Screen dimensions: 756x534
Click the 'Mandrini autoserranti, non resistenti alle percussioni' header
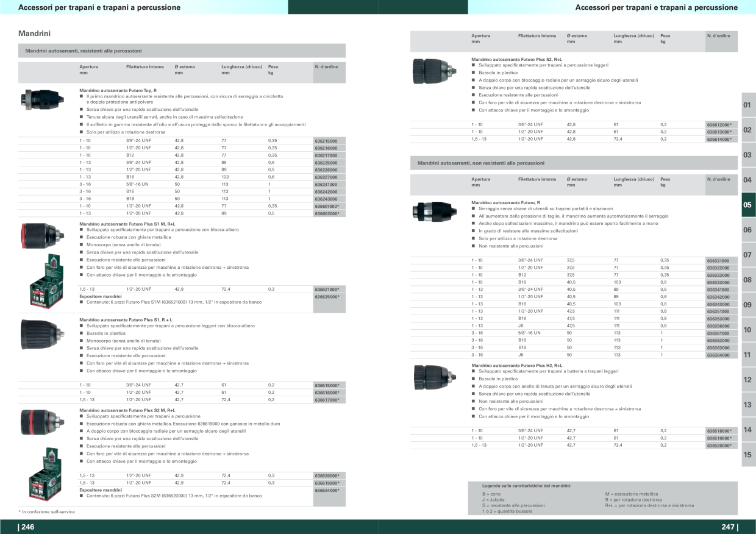[574, 163]
